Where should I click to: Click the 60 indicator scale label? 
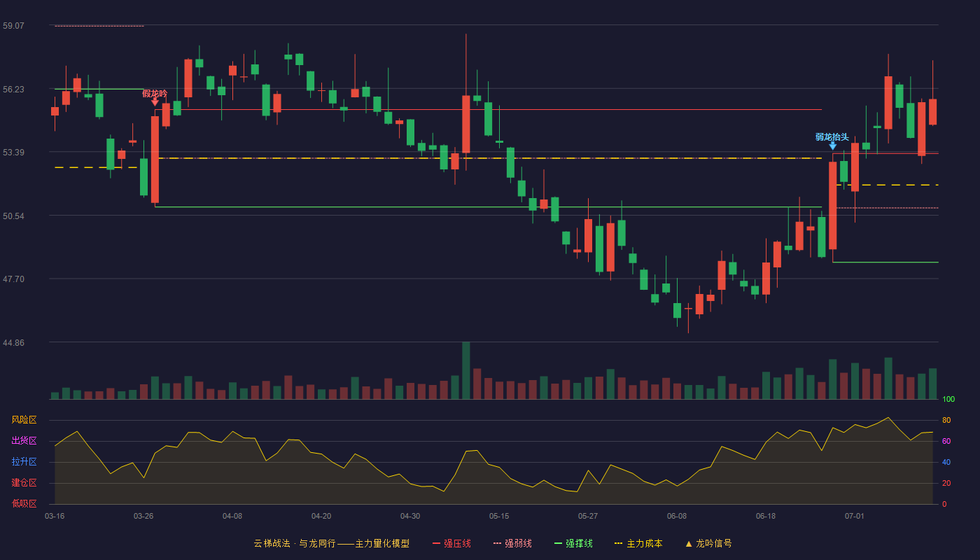click(x=946, y=441)
